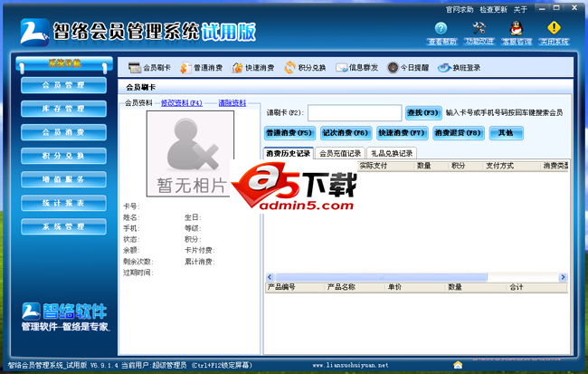
Task: Switch to 消费历史记录 tab
Action: pos(289,153)
